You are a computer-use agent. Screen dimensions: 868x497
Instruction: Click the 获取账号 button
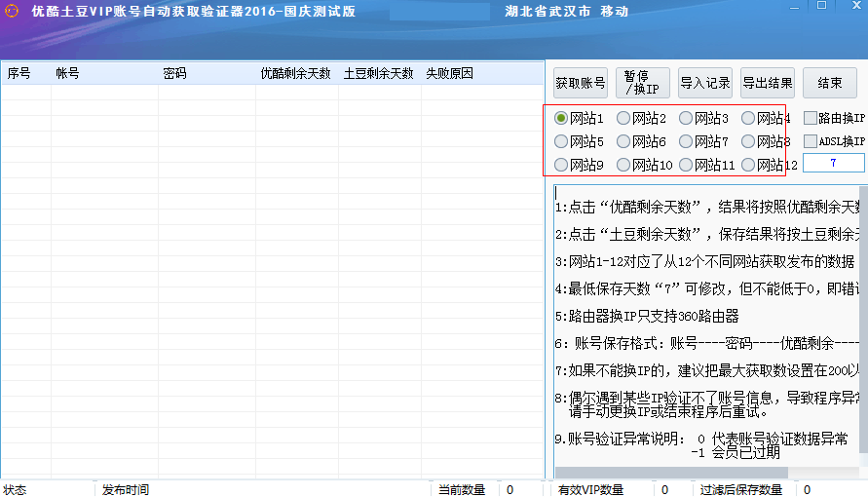coord(581,83)
